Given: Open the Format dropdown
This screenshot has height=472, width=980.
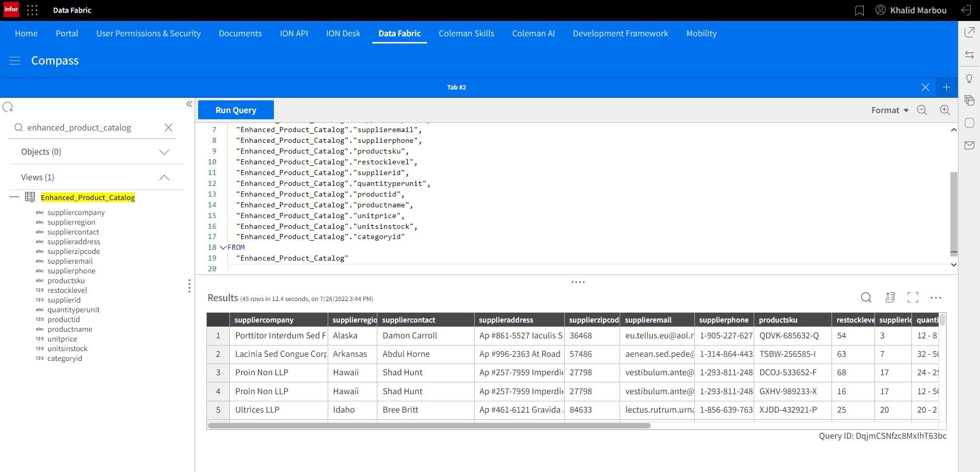Looking at the screenshot, I should coord(890,110).
